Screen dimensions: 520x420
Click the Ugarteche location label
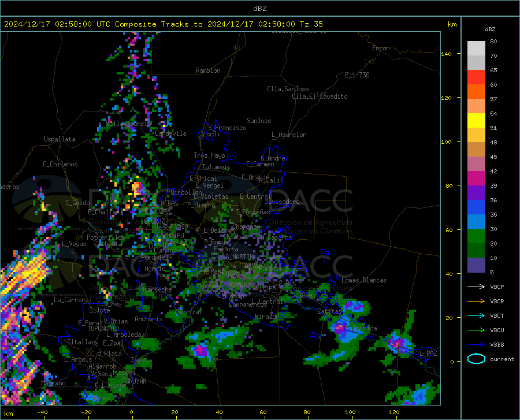pos(156,289)
